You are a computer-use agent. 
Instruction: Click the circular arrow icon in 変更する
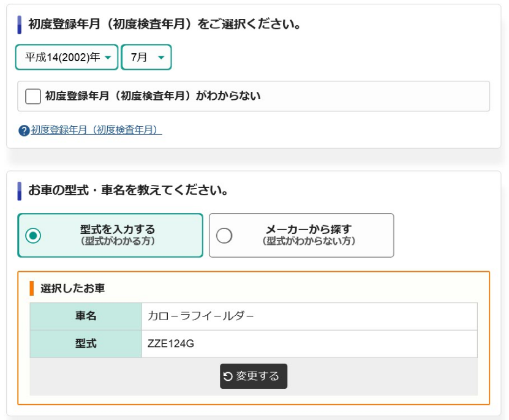[228, 376]
